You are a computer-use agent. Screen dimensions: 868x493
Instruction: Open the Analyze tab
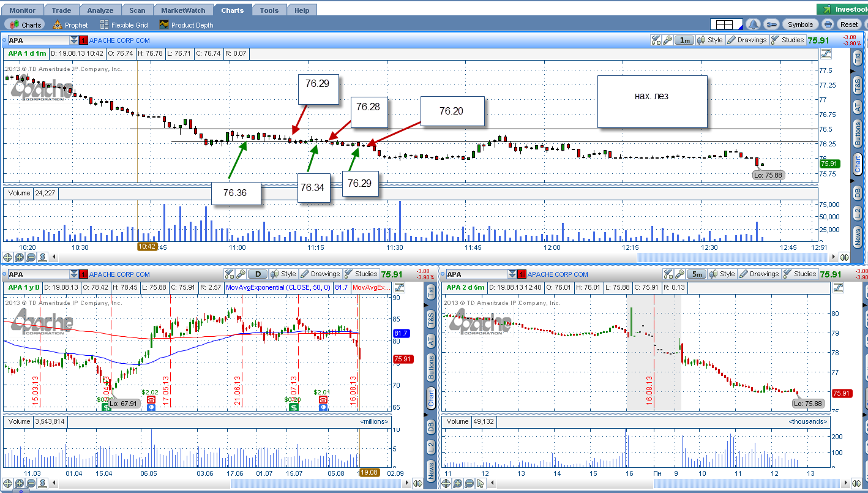pos(100,10)
